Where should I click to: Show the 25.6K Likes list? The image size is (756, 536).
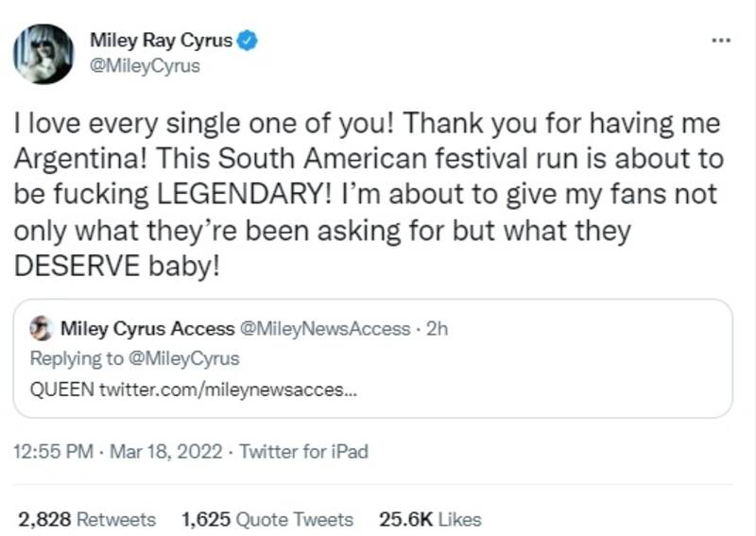point(430,519)
